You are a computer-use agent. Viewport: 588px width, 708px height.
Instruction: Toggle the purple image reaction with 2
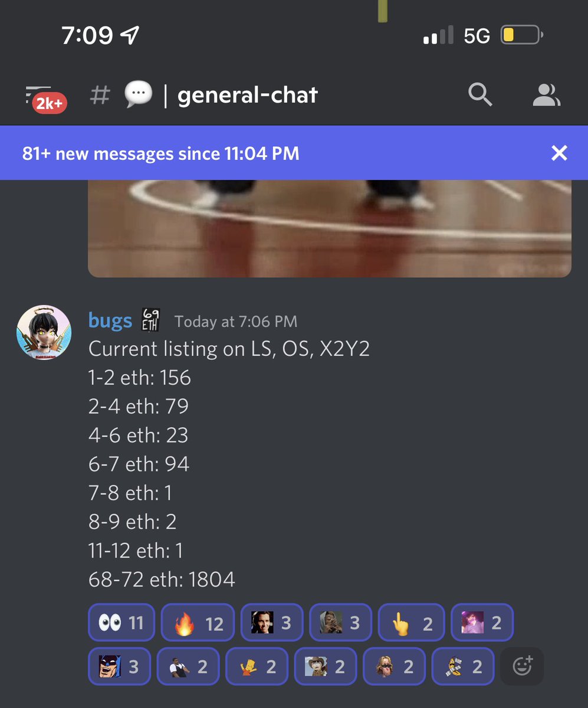pos(482,622)
